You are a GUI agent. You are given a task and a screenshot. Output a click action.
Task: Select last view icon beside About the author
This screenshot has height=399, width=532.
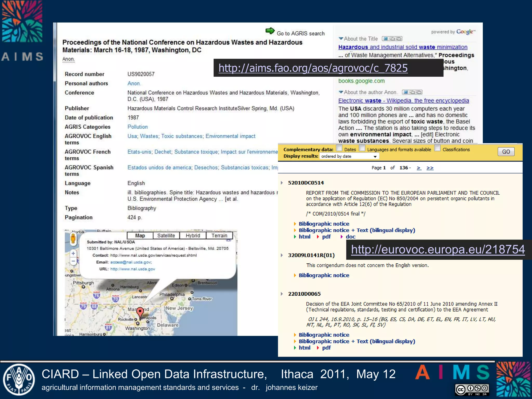[x=419, y=92]
